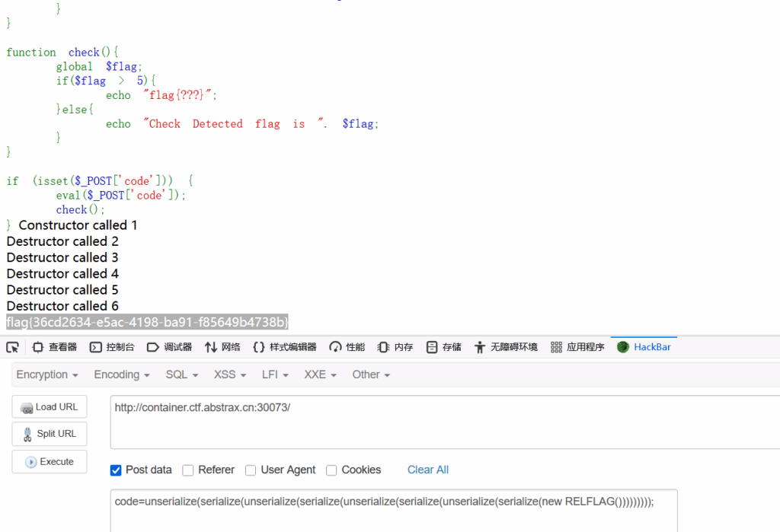The height and width of the screenshot is (532, 780).
Task: Uncheck the Post data checkbox
Action: (x=116, y=470)
